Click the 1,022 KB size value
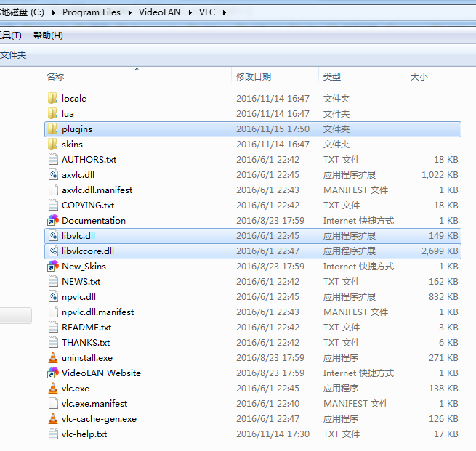The width and height of the screenshot is (476, 451). [440, 175]
